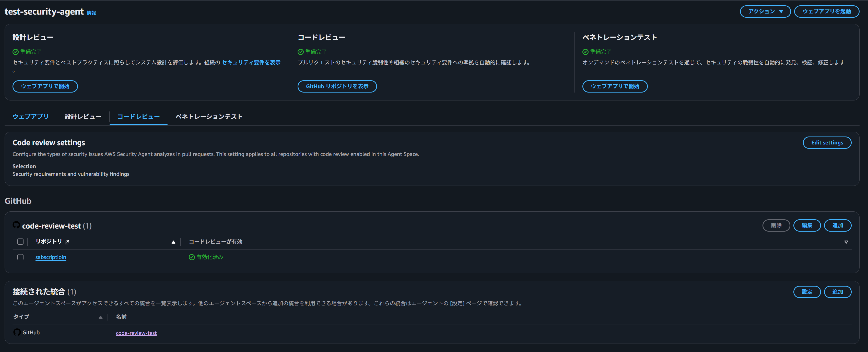Click the 情報 info link beside title
This screenshot has height=352, width=868.
91,13
